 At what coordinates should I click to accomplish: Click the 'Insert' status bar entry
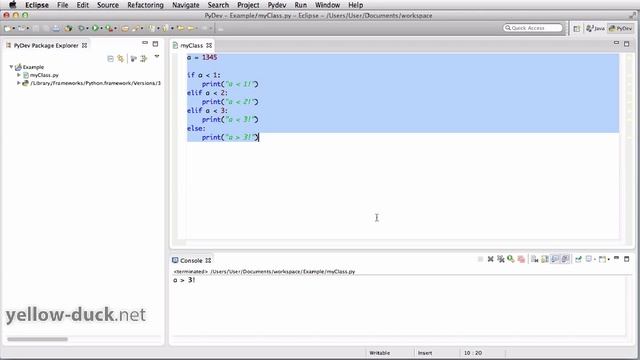425,353
